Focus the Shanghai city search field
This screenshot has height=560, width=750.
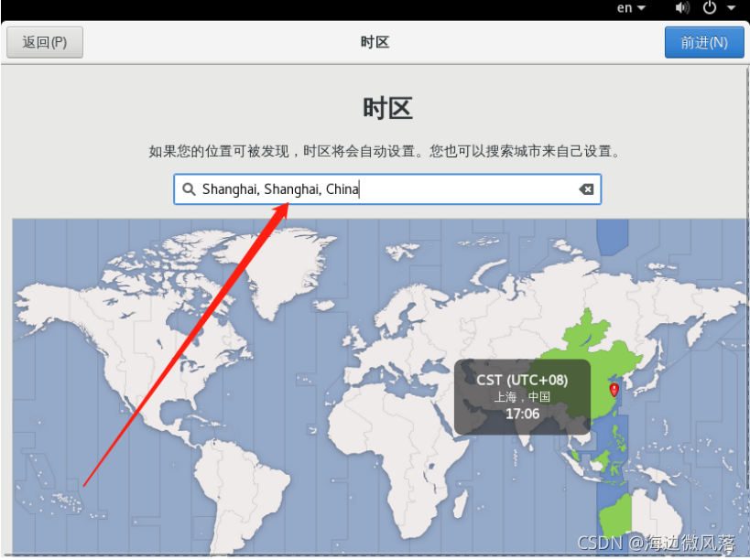pos(387,189)
